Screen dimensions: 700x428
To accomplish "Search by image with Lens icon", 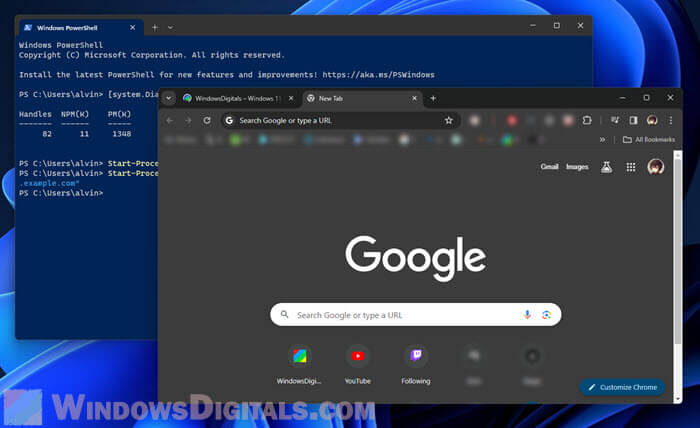I will tap(546, 315).
